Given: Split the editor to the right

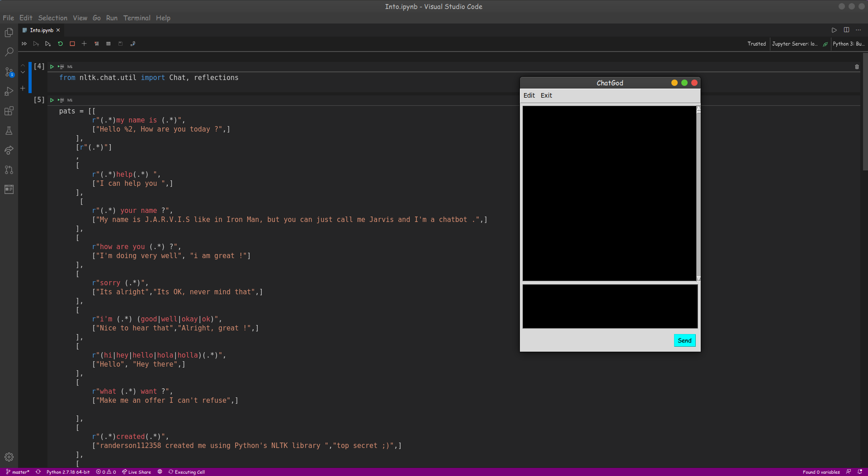Looking at the screenshot, I should click(846, 30).
